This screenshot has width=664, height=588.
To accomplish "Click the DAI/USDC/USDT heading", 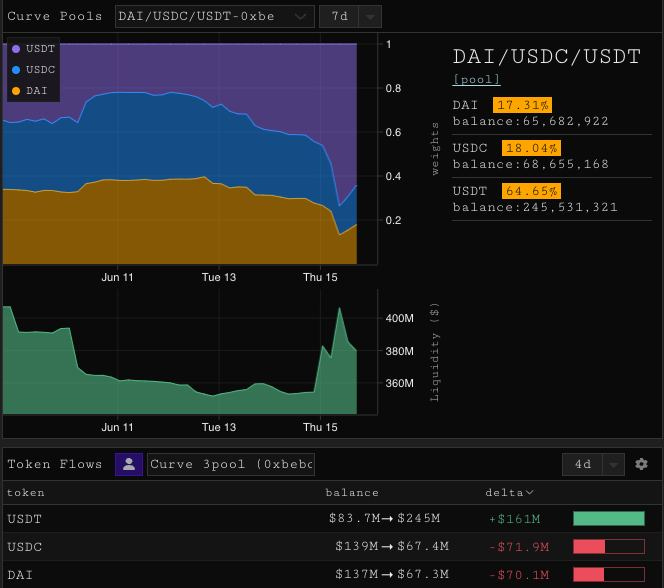I will [546, 57].
